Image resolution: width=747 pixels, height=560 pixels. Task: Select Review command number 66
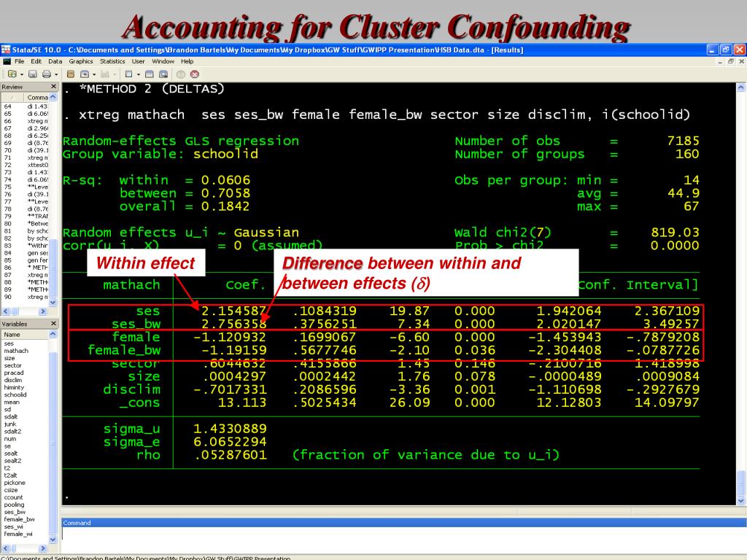(x=25, y=121)
